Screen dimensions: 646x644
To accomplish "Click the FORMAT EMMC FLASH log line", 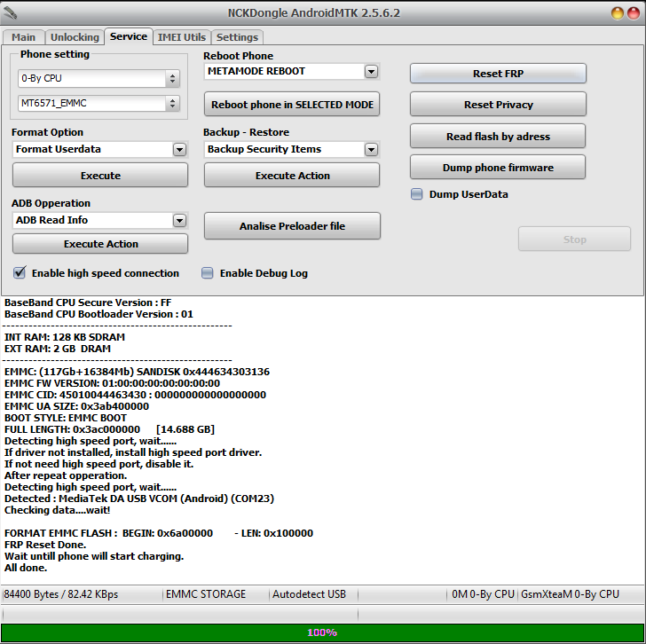I will coord(159,533).
